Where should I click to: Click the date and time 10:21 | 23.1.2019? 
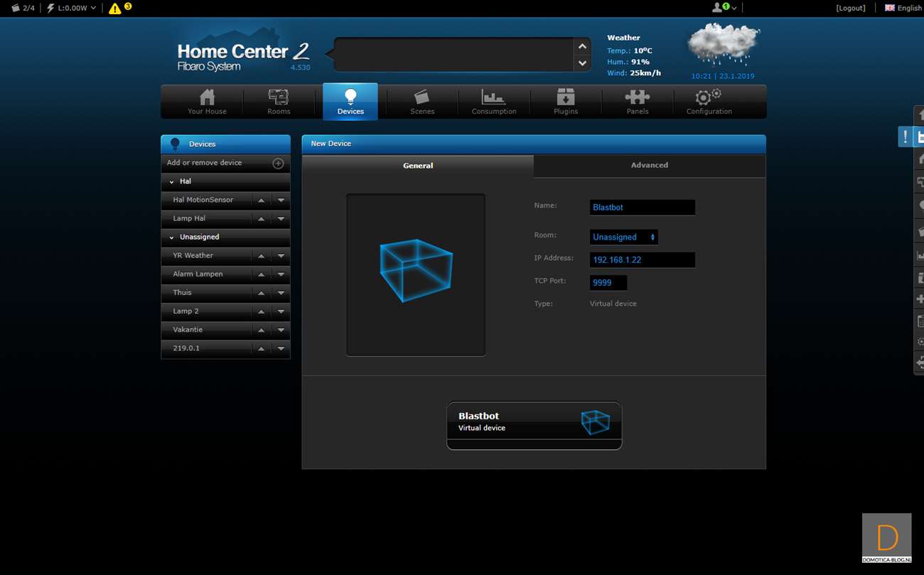(723, 76)
